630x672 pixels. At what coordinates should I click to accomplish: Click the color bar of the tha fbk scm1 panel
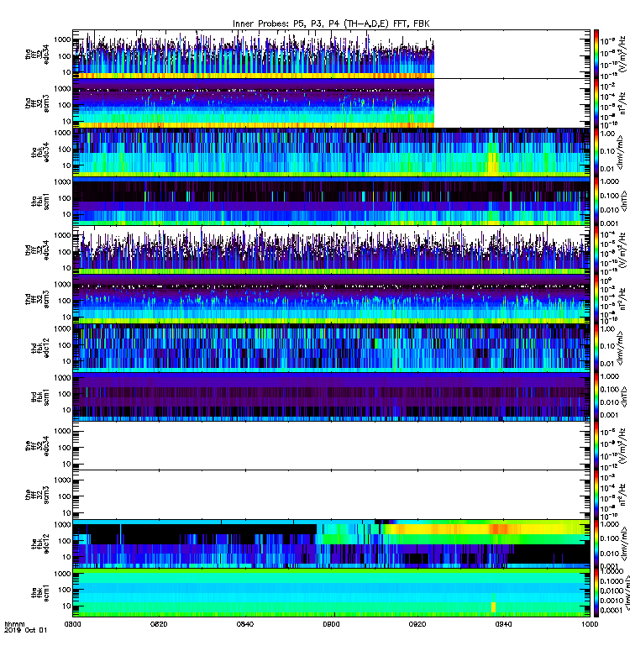point(596,201)
